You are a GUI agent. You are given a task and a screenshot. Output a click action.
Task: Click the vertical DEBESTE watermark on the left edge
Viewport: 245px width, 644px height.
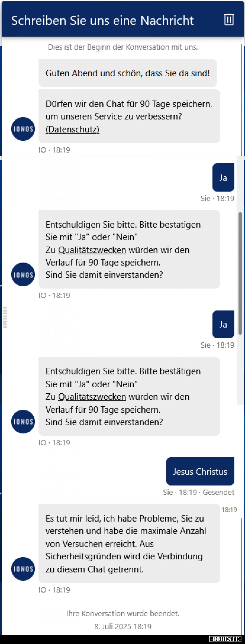tap(5, 317)
